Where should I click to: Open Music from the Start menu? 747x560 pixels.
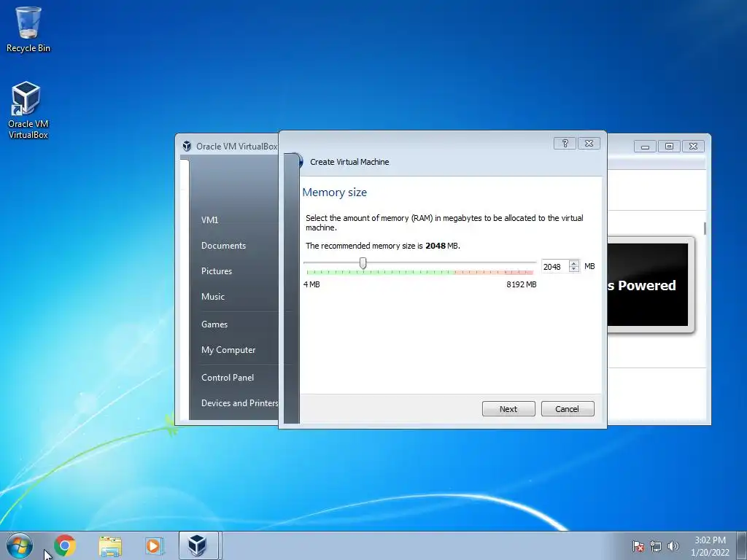[212, 297]
